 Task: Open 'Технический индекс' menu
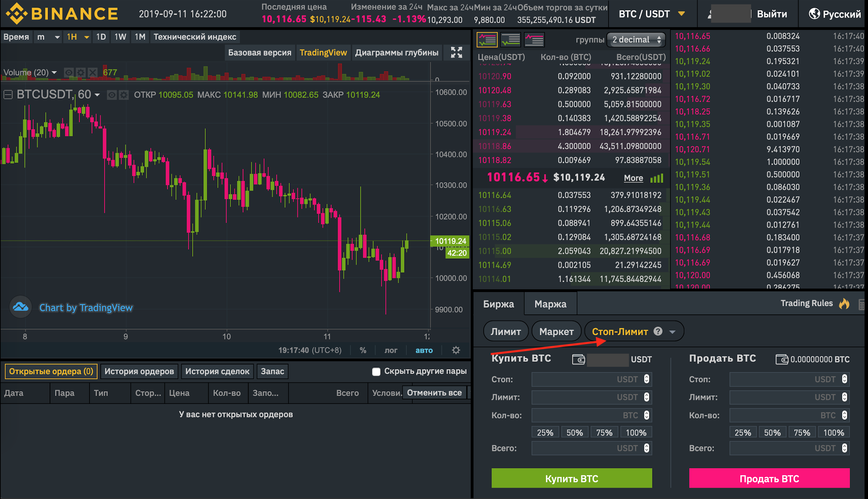tap(195, 37)
